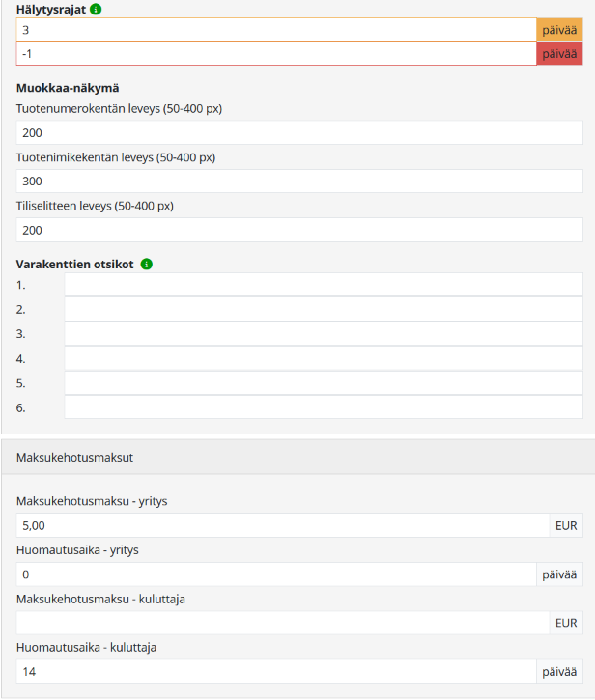Focus the Tuotenumerokentän leveys field
The height and width of the screenshot is (700, 595).
[299, 132]
